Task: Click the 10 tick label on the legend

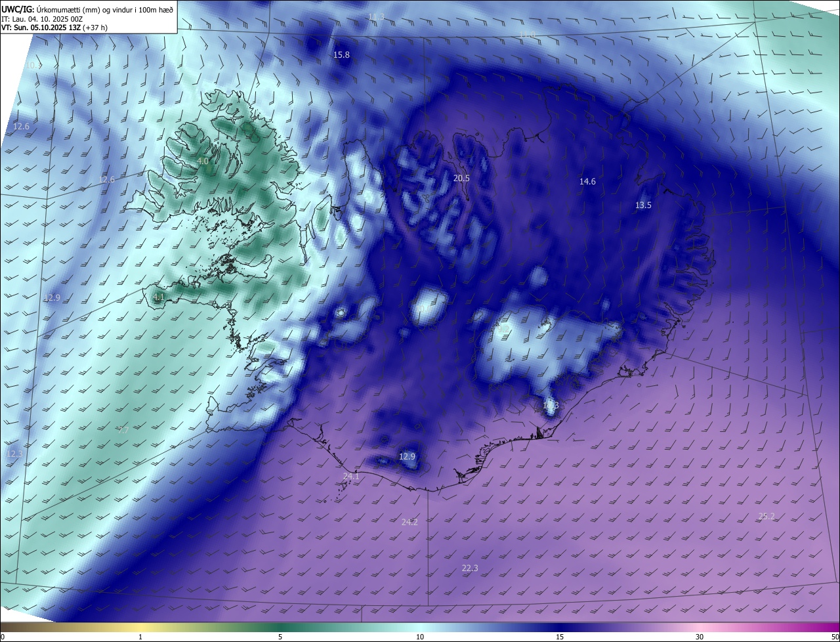Action: (x=420, y=637)
